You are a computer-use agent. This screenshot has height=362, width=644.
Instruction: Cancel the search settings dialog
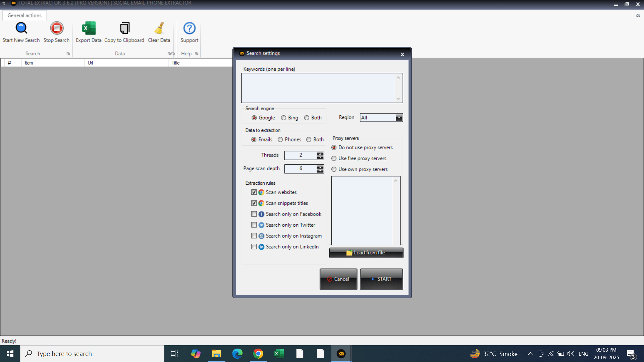(338, 279)
